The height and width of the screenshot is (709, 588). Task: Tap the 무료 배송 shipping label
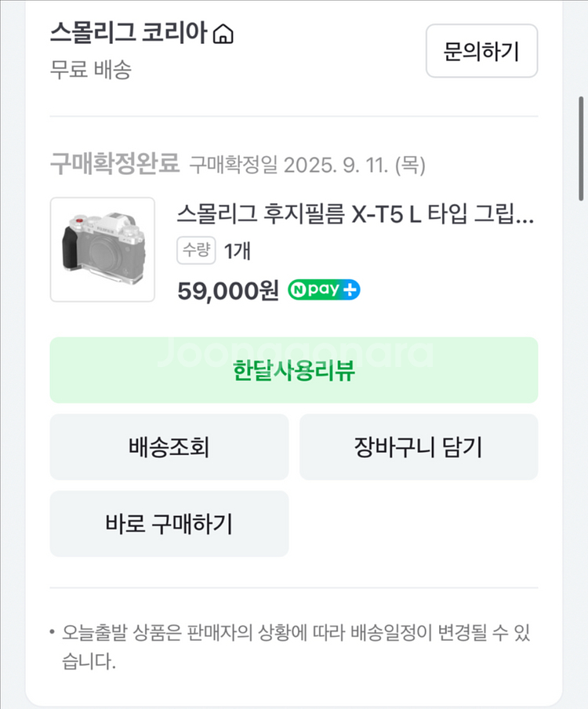click(x=90, y=69)
